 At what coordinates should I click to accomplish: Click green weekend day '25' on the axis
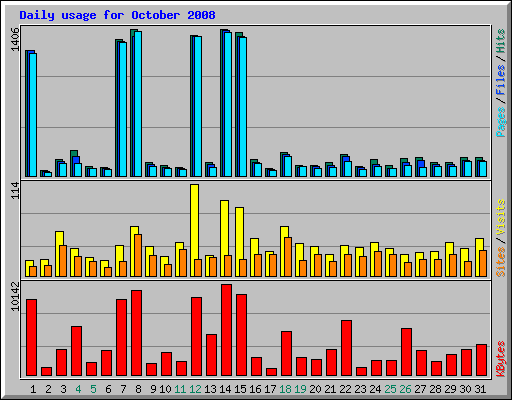coord(391,389)
